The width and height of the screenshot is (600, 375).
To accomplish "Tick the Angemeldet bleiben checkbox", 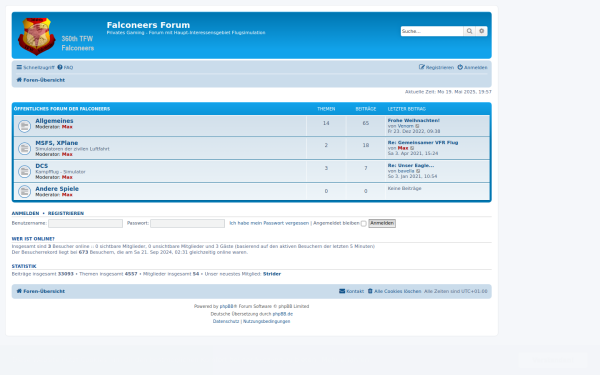I will pos(364,223).
